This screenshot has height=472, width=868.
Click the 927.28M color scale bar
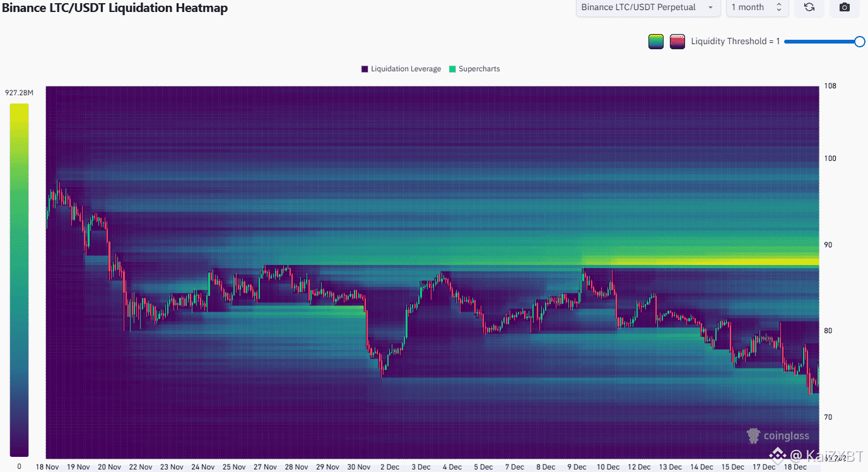[x=18, y=278]
